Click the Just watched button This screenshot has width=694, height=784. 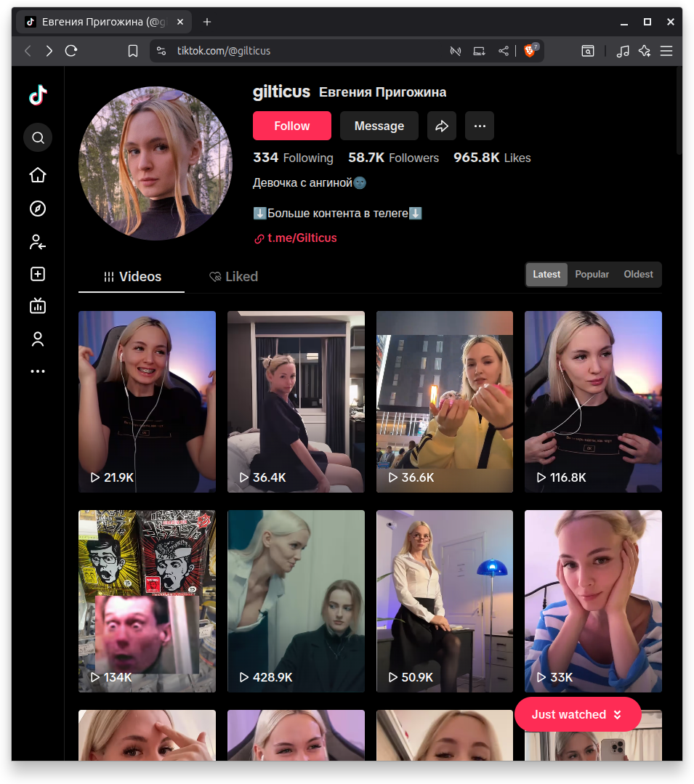pyautogui.click(x=578, y=714)
